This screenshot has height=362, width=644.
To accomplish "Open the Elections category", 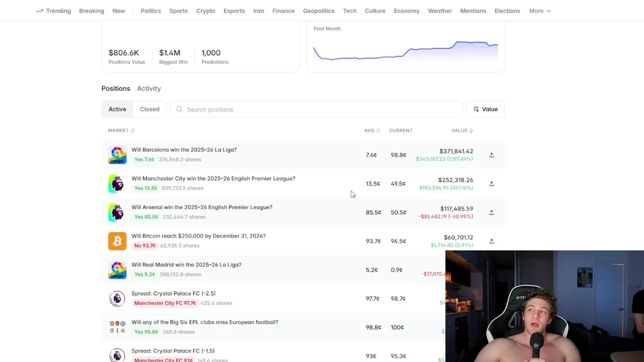I will point(507,11).
